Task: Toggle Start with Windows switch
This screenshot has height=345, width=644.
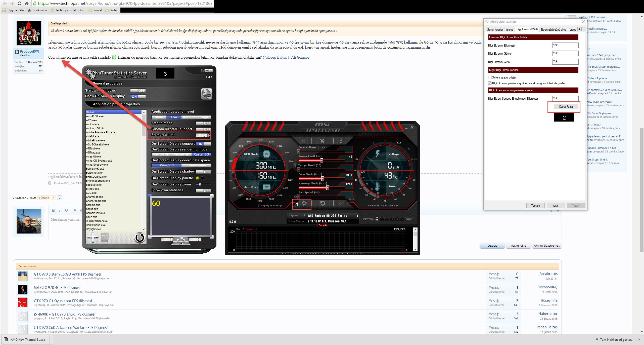Action: coord(138,91)
